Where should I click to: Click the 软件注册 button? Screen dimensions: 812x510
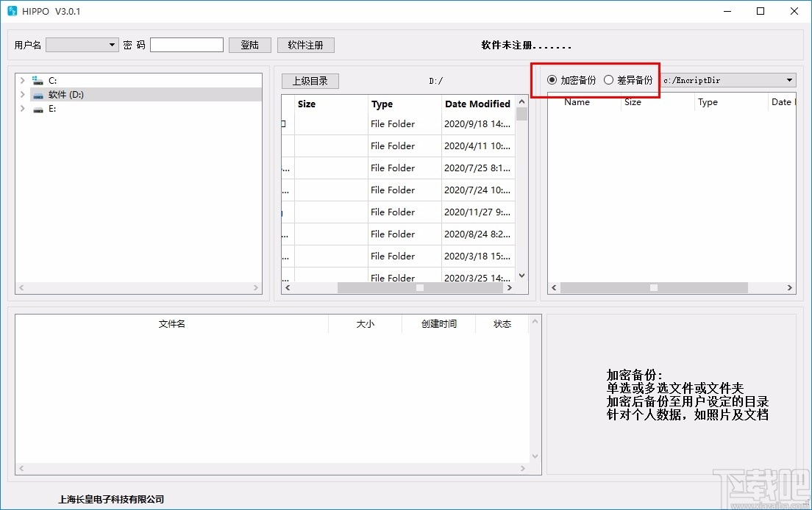(x=305, y=44)
